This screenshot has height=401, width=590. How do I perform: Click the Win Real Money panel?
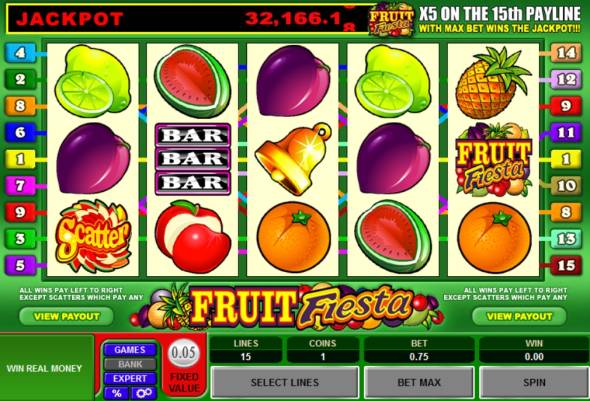click(x=44, y=368)
